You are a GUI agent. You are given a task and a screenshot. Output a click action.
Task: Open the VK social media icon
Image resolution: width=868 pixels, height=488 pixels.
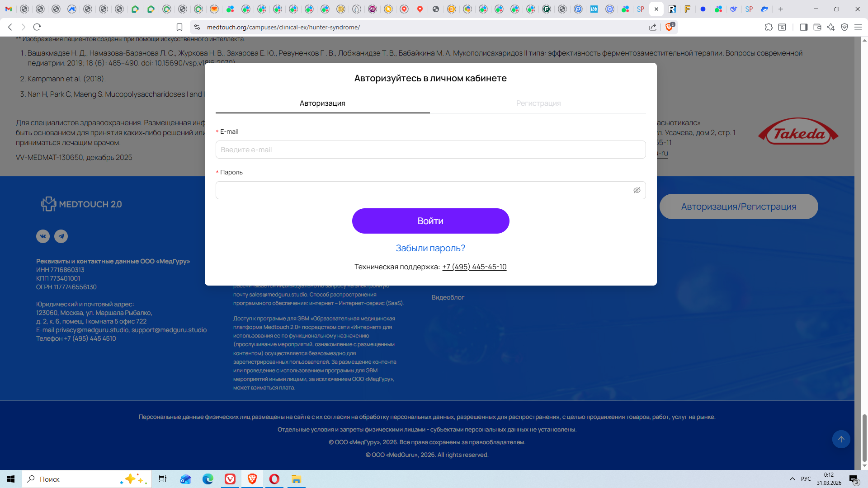coord(43,236)
